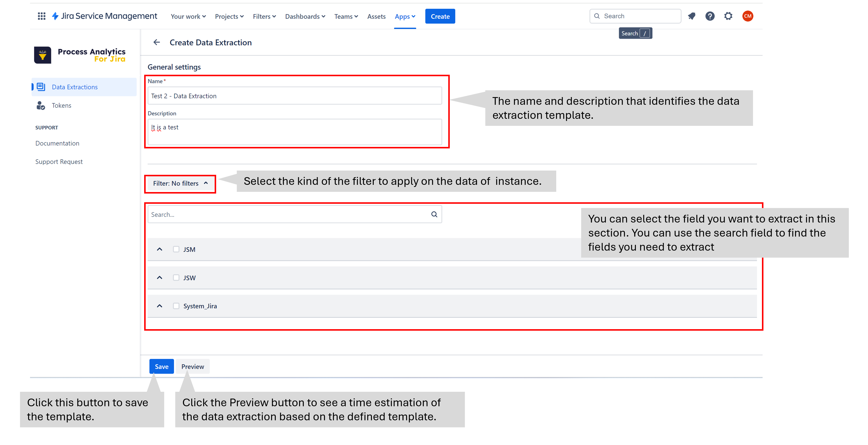Toggle the System_Jira checkbox

[x=176, y=306]
